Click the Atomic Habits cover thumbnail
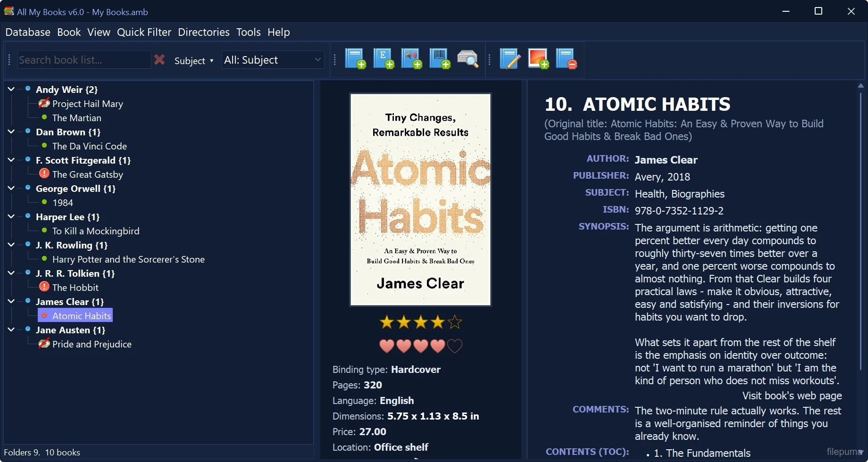Viewport: 868px width, 462px height. [x=420, y=200]
